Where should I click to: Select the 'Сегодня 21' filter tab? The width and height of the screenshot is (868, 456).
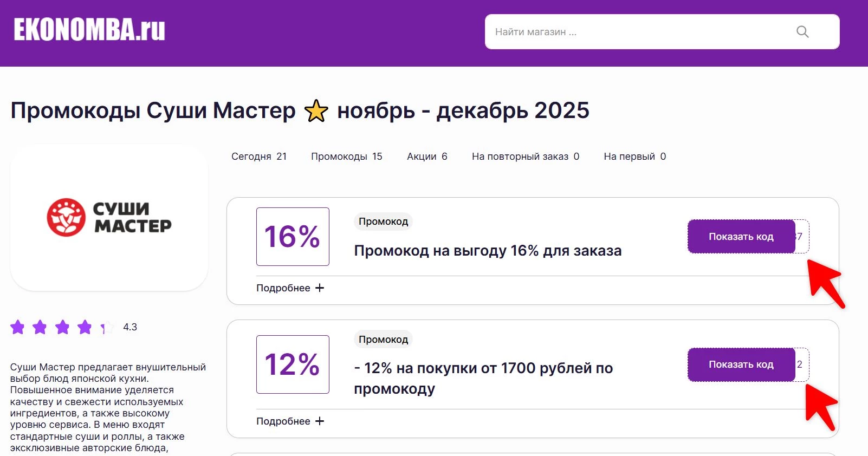coord(259,157)
